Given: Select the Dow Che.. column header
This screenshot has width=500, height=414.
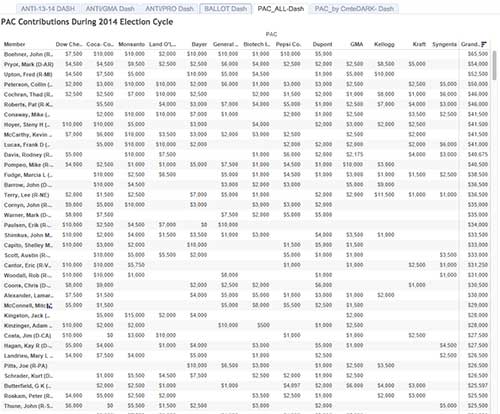Looking at the screenshot, I should coord(69,44).
